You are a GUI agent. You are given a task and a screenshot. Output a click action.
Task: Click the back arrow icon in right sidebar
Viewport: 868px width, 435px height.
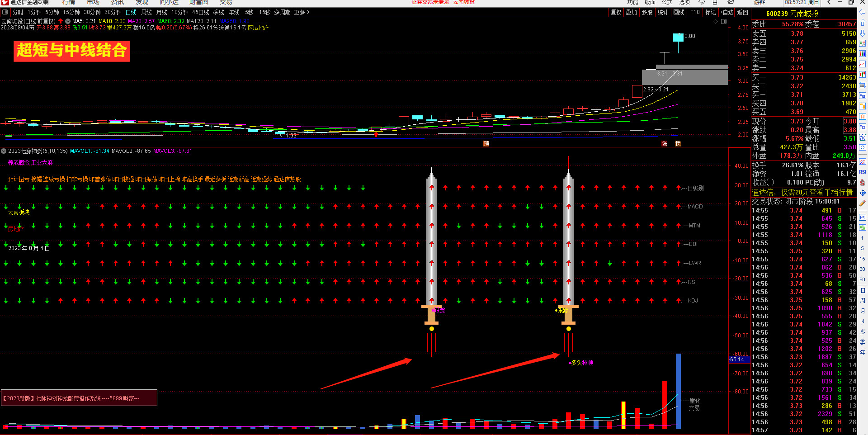pyautogui.click(x=863, y=12)
